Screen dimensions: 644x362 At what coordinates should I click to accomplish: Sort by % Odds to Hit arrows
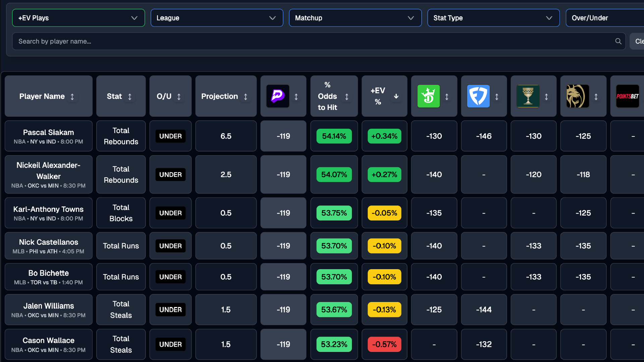click(347, 97)
